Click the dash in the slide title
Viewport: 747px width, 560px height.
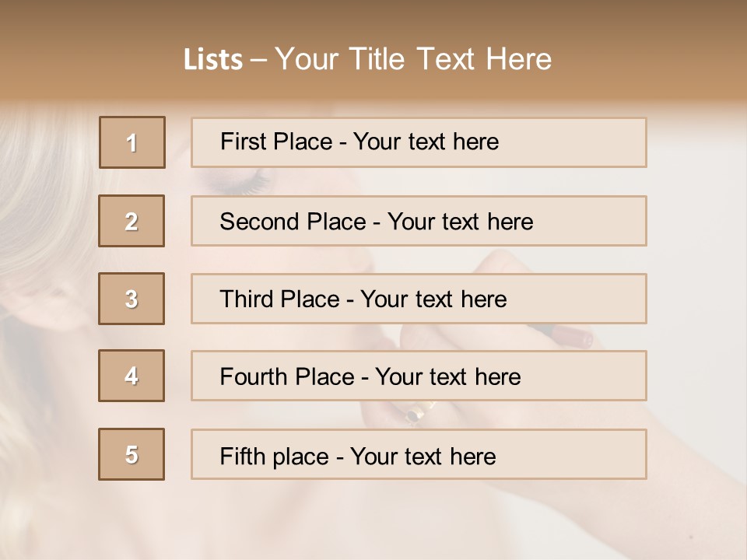tap(259, 60)
